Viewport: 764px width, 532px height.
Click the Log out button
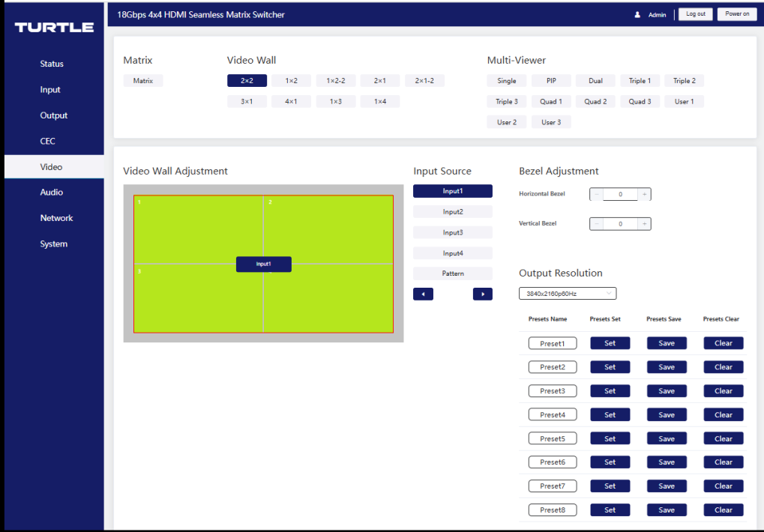(x=694, y=13)
